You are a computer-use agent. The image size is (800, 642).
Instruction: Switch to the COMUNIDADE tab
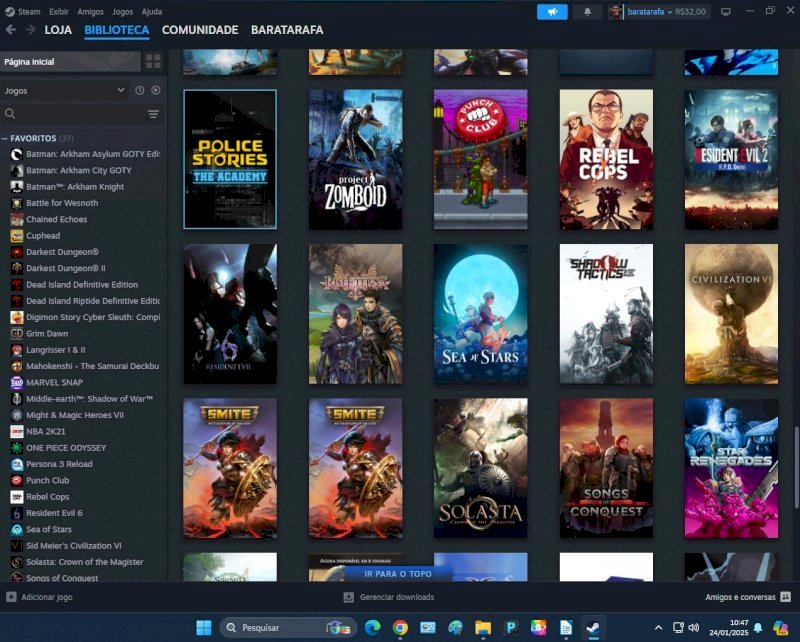200,30
